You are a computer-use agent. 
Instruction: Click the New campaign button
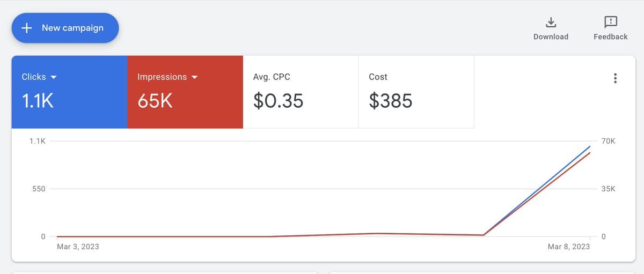coord(65,27)
